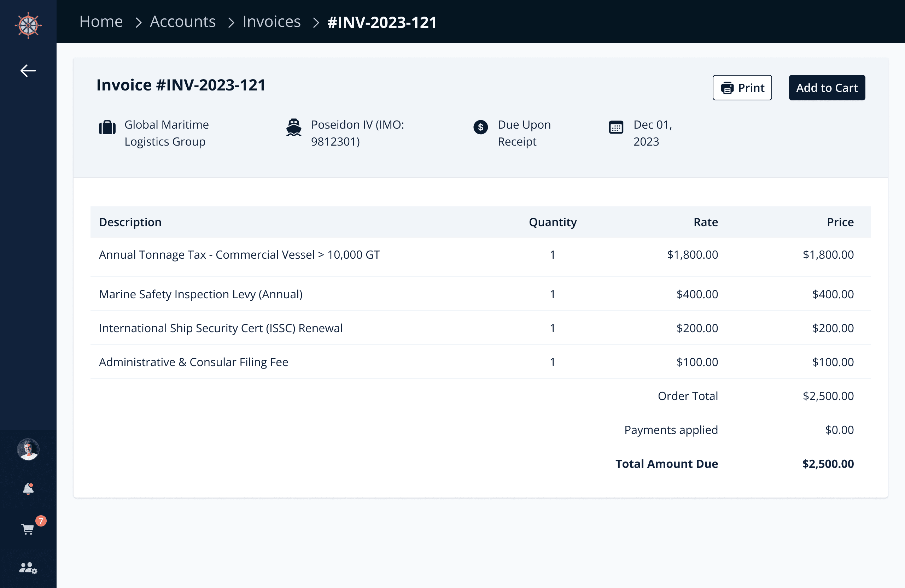Image resolution: width=905 pixels, height=588 pixels.
Task: Click the ship wheel logo icon
Action: click(28, 25)
